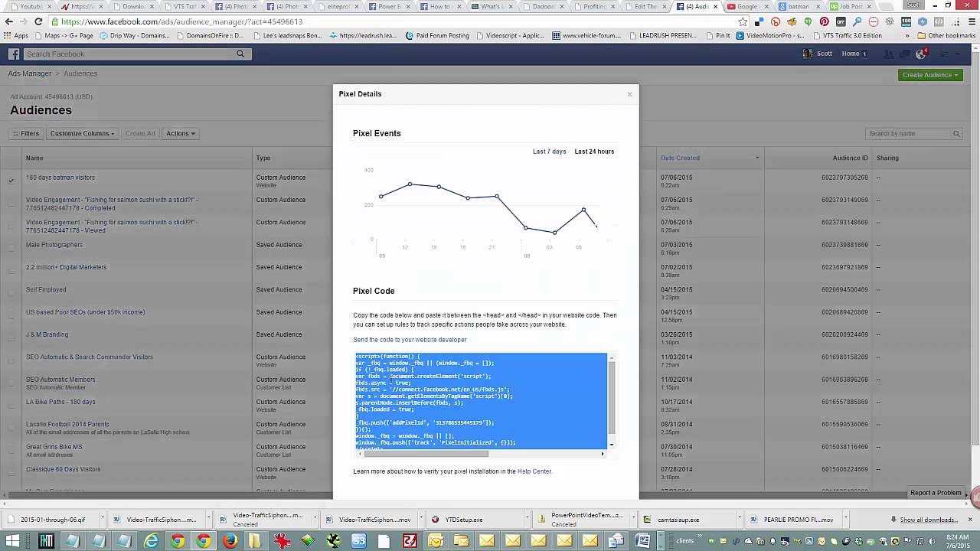Open Facebook messages icon
Screen dimensions: 980x551
906,54
